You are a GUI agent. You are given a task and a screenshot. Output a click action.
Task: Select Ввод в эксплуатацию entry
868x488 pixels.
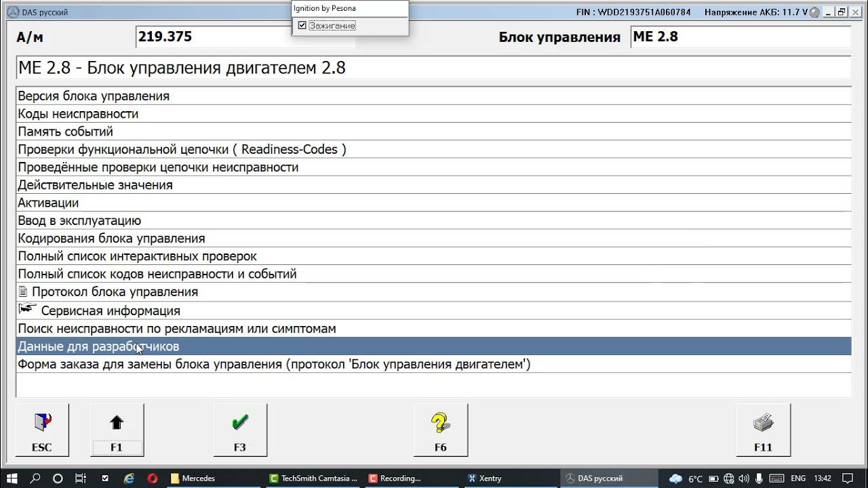[434, 220]
